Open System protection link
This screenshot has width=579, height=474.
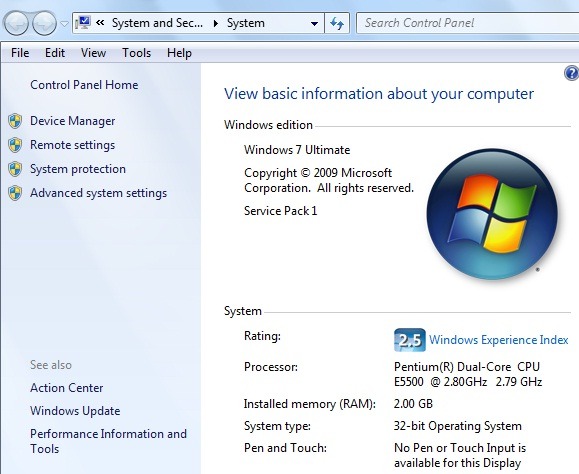pyautogui.click(x=78, y=169)
